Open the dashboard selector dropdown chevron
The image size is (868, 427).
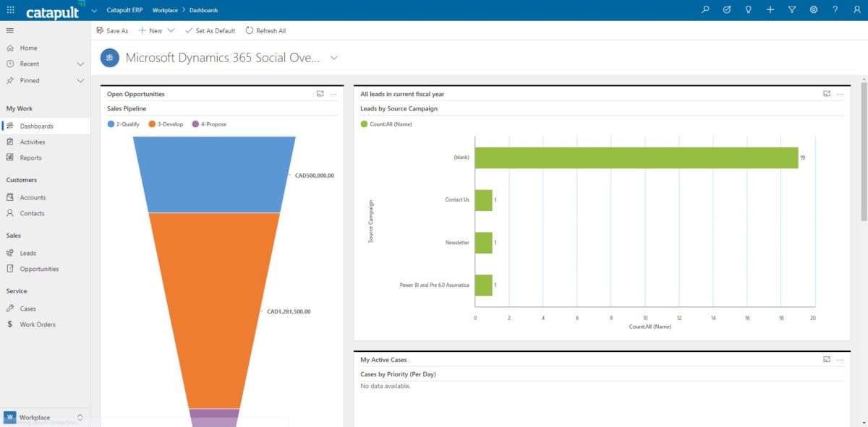pyautogui.click(x=333, y=58)
